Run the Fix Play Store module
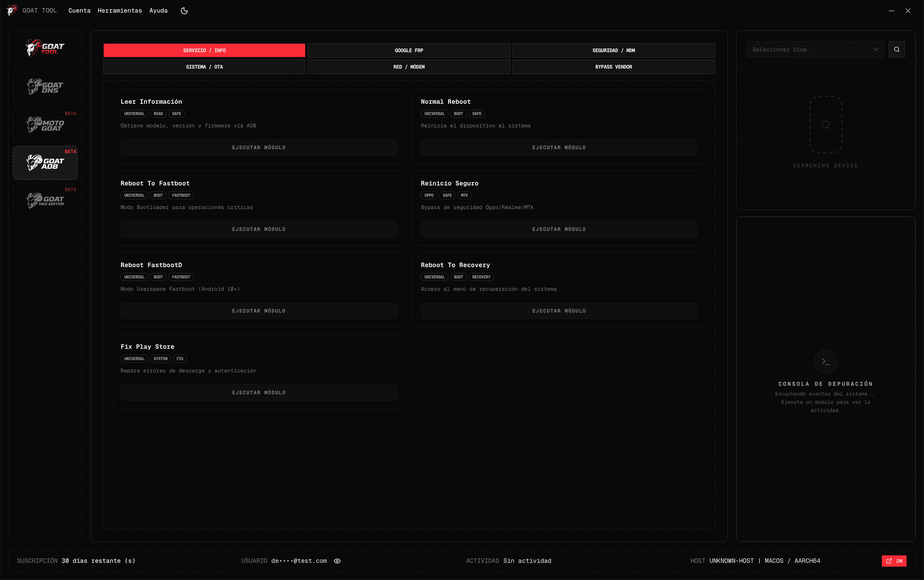Image resolution: width=924 pixels, height=580 pixels. (x=259, y=392)
